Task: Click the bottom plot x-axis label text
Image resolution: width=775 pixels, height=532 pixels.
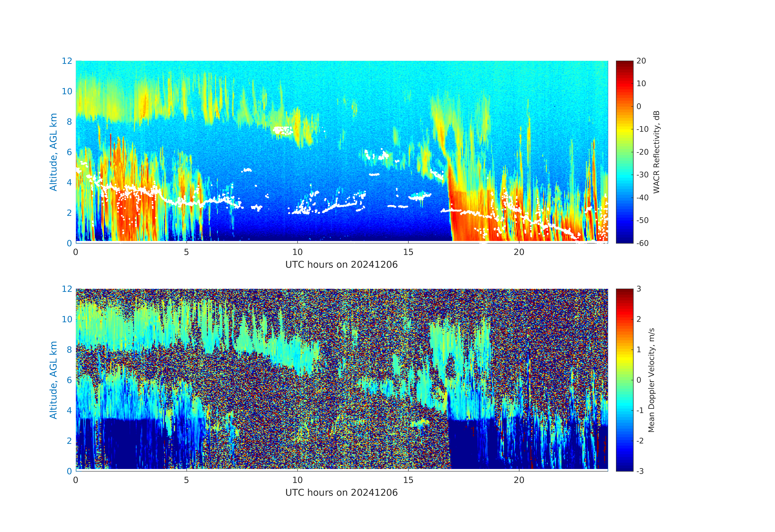Action: click(x=341, y=493)
